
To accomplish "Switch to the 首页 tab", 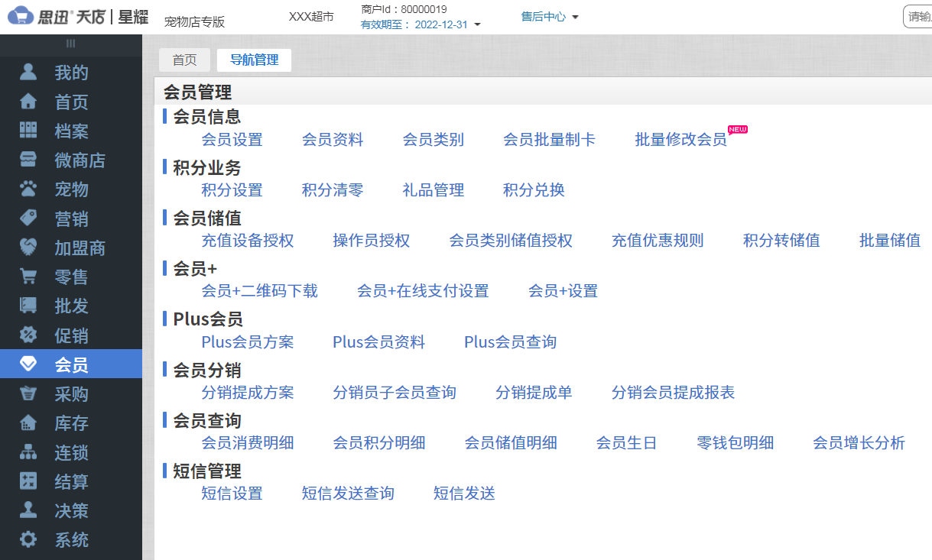I will 184,60.
